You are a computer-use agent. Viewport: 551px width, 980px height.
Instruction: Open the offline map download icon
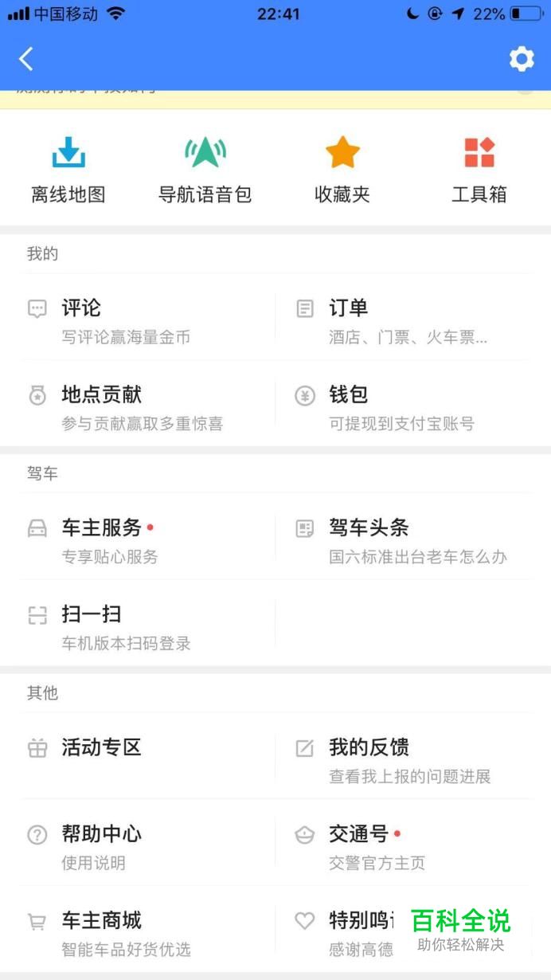pyautogui.click(x=68, y=152)
